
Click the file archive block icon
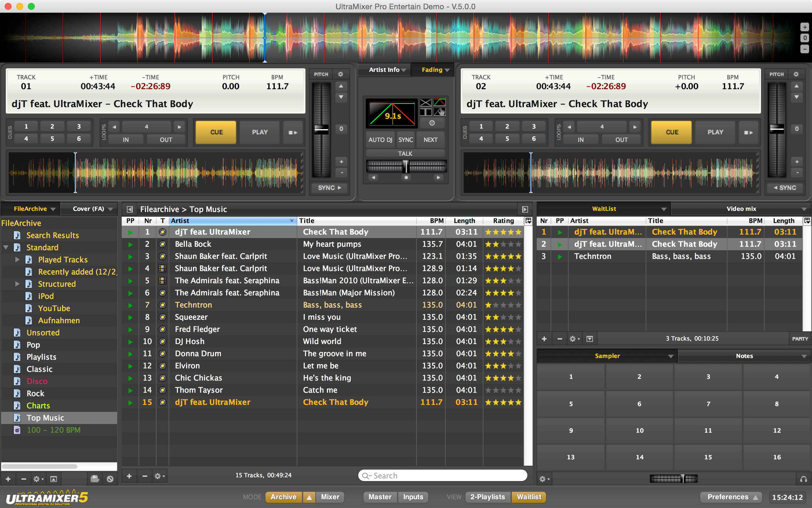tap(110, 479)
